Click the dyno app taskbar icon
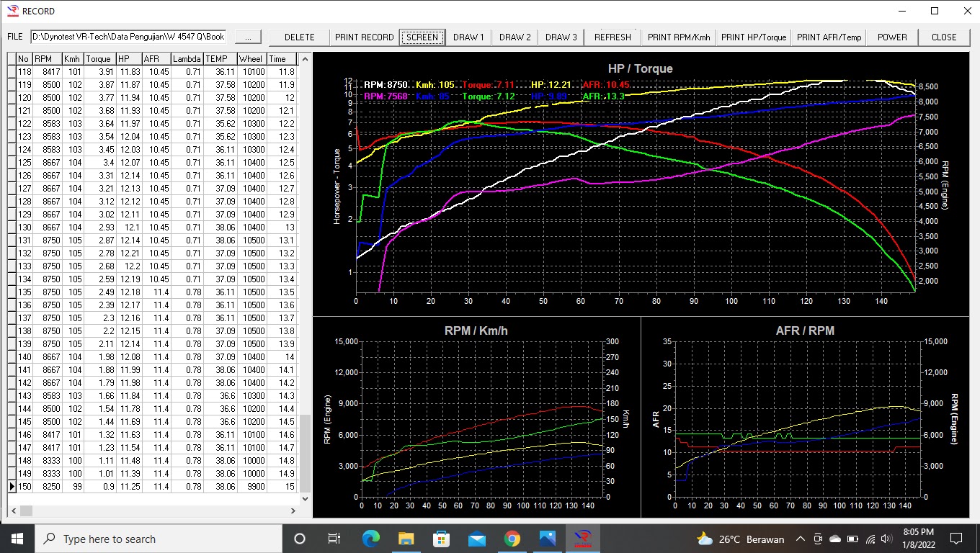This screenshot has width=980, height=553. tap(582, 539)
